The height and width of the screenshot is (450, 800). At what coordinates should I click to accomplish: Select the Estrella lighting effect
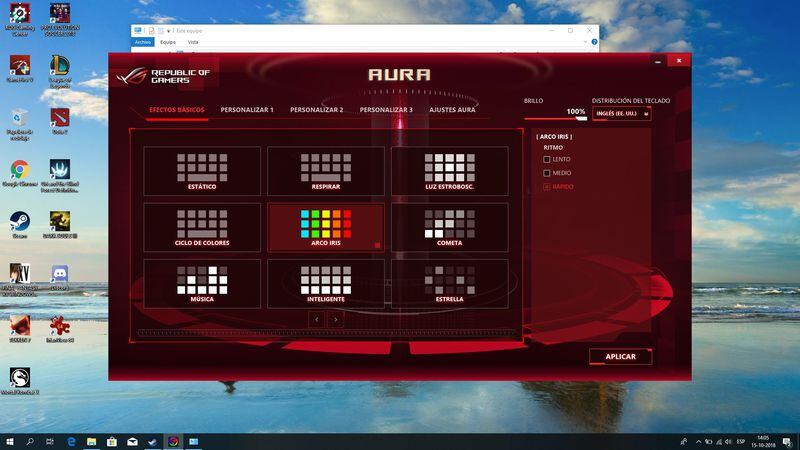tap(449, 284)
